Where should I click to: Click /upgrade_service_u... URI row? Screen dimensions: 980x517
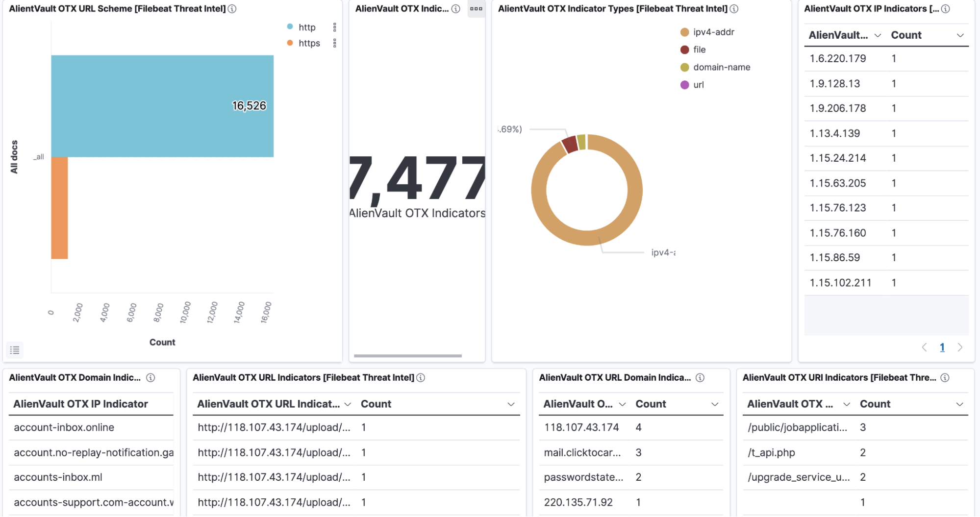click(x=855, y=477)
